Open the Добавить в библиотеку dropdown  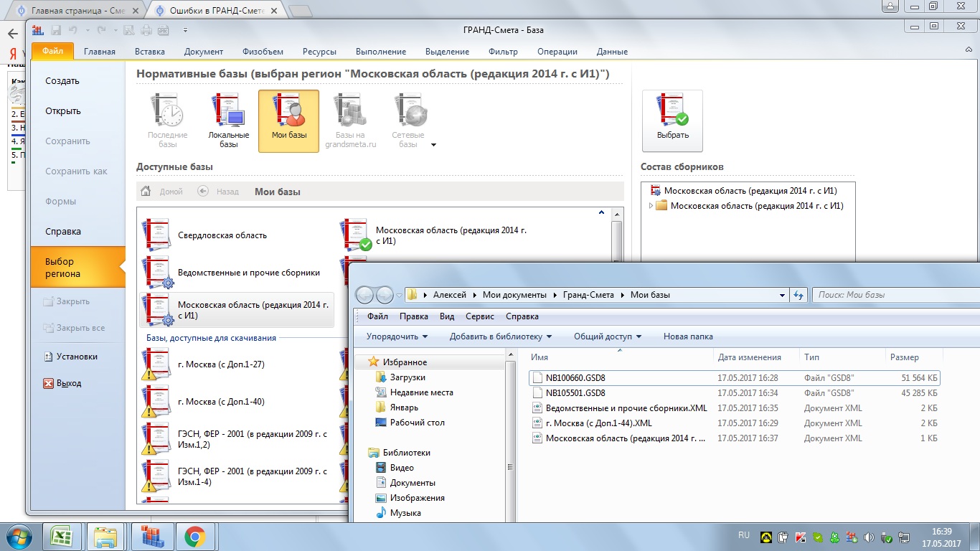[500, 336]
